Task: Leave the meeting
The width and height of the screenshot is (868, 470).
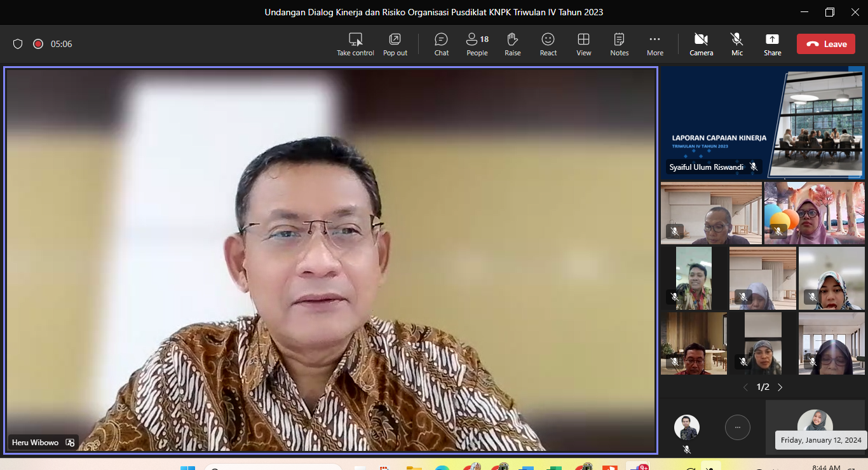Action: (826, 44)
